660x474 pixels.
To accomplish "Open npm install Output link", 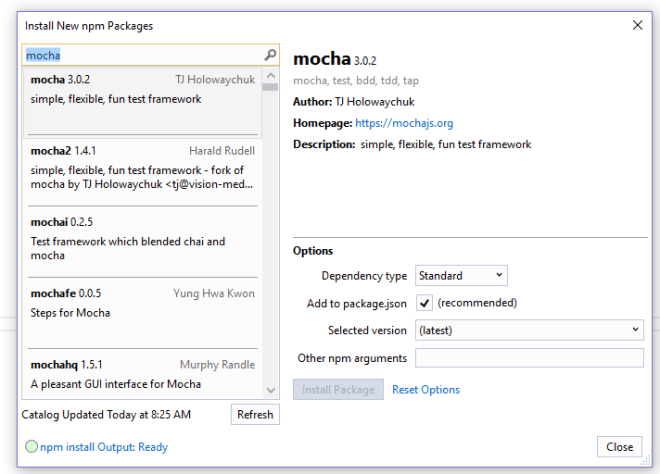I will tap(104, 447).
